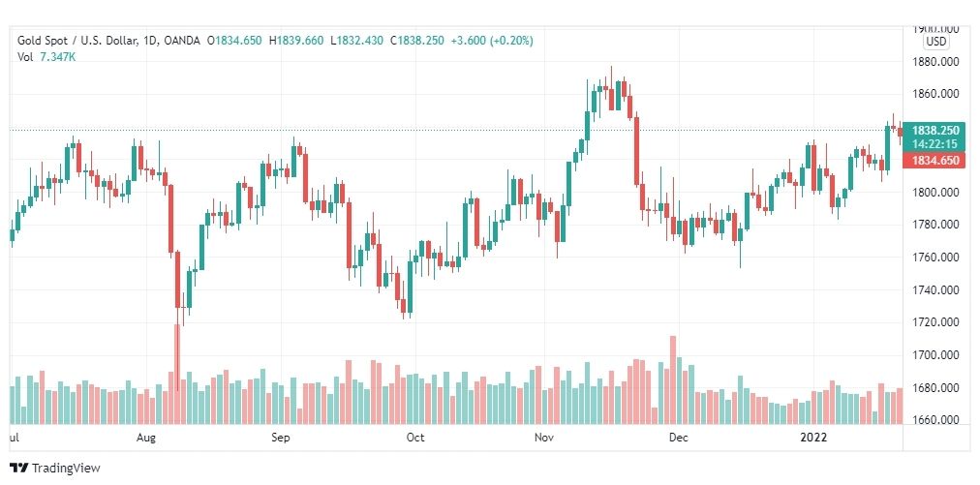The height and width of the screenshot is (485, 980).
Task: Click the Gold Spot / U.S. Dollar title
Action: pyautogui.click(x=87, y=41)
